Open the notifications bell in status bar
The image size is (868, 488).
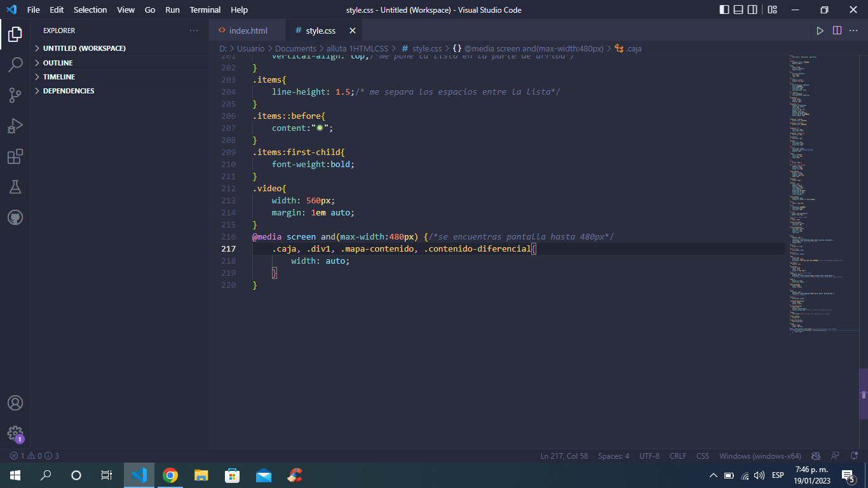(x=853, y=456)
